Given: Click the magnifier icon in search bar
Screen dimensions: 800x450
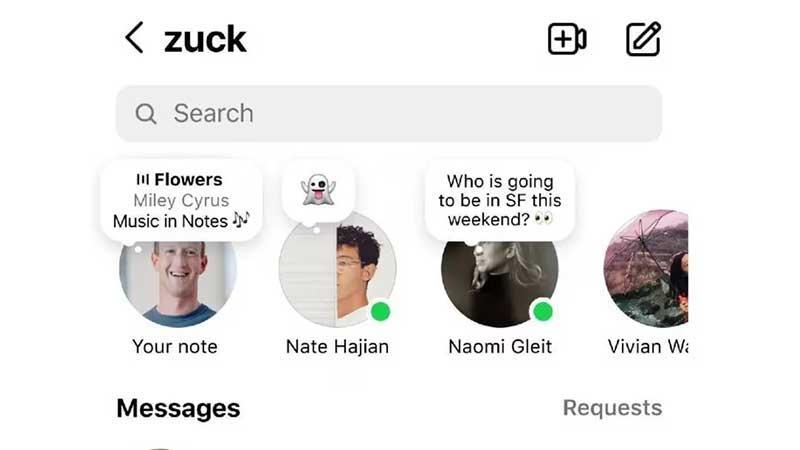Looking at the screenshot, I should click(146, 114).
